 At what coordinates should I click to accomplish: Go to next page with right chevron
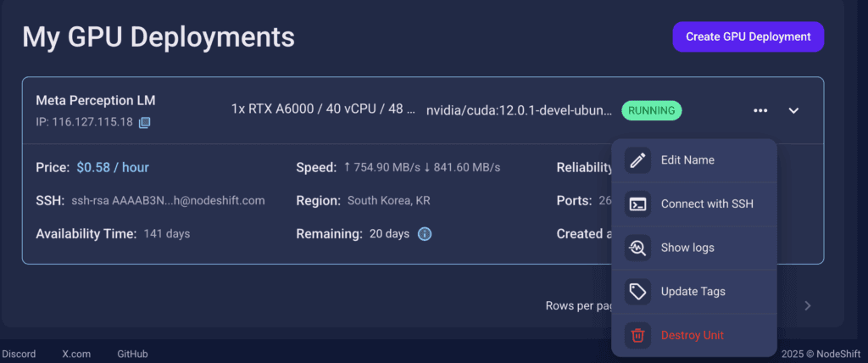[808, 305]
